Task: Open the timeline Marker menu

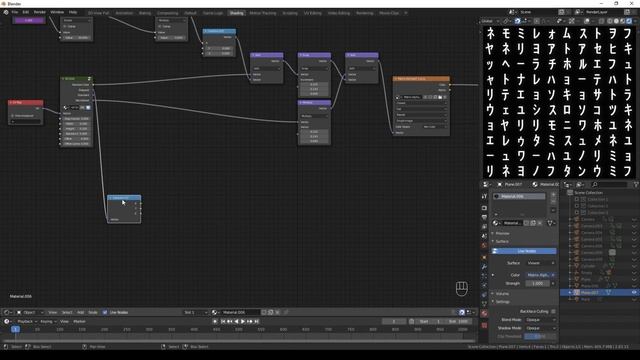Action: click(79, 321)
